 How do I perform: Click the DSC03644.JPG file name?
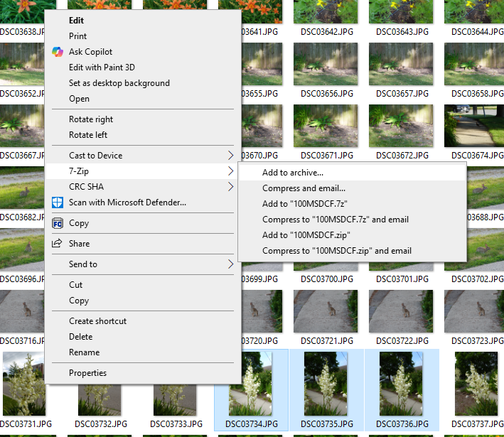tap(477, 32)
